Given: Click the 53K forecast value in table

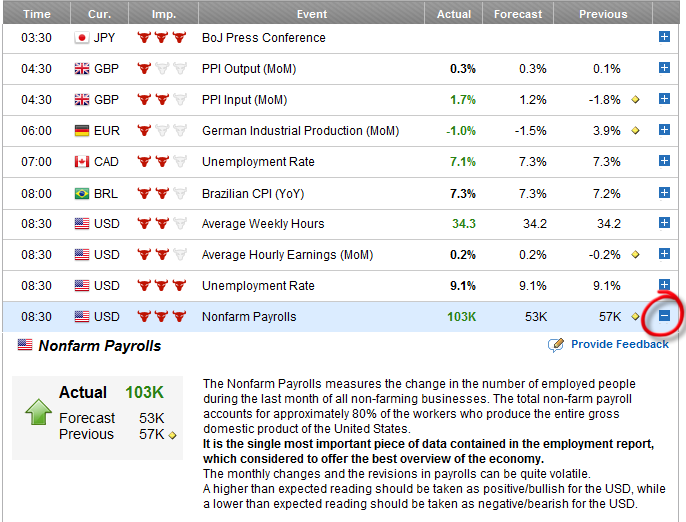Looking at the screenshot, I should (536, 317).
